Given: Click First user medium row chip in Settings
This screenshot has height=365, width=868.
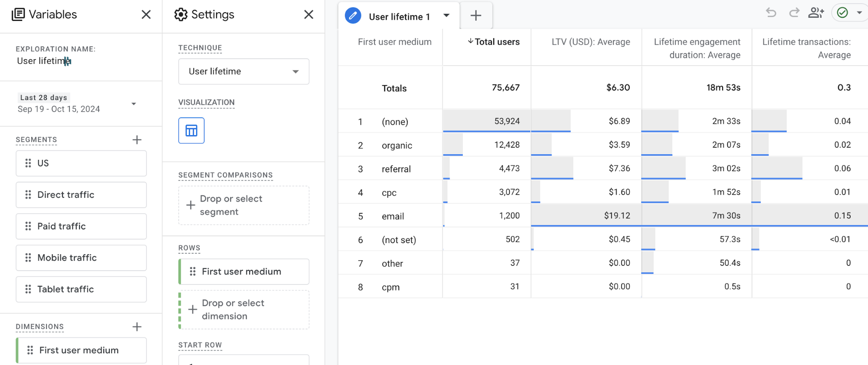Looking at the screenshot, I should (244, 272).
